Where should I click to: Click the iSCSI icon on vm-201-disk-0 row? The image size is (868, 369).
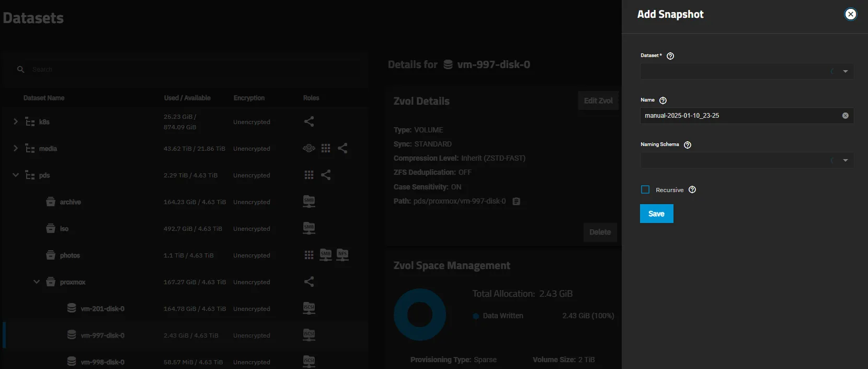309,308
